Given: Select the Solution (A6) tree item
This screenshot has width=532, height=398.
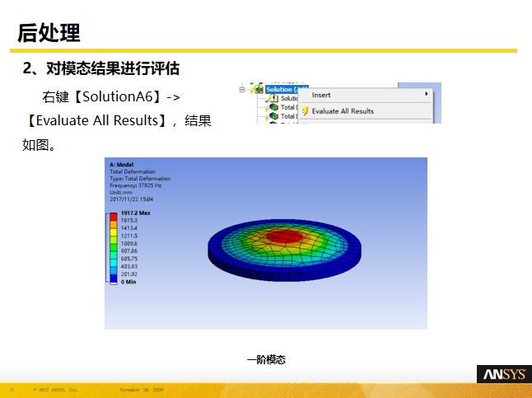Looking at the screenshot, I should pyautogui.click(x=282, y=89).
